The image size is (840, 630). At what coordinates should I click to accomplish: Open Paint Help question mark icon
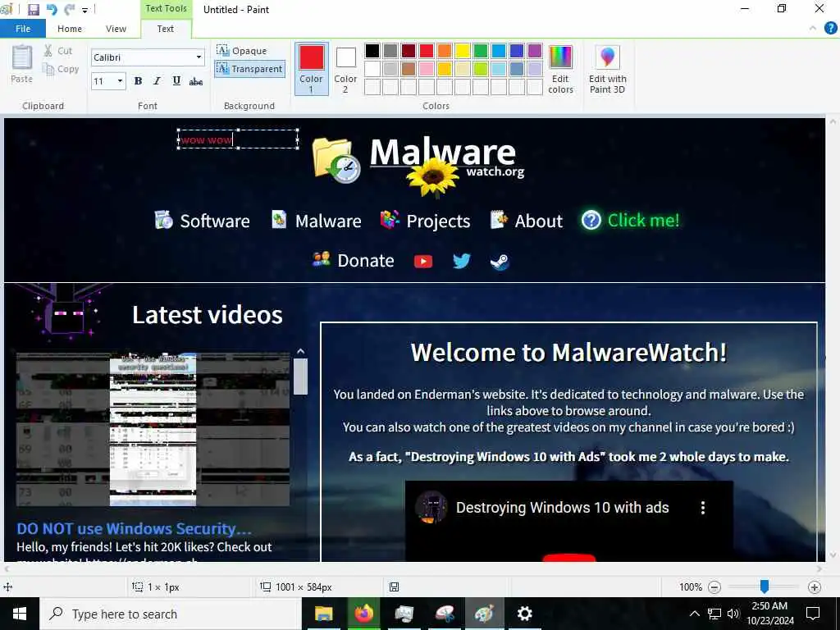click(830, 29)
